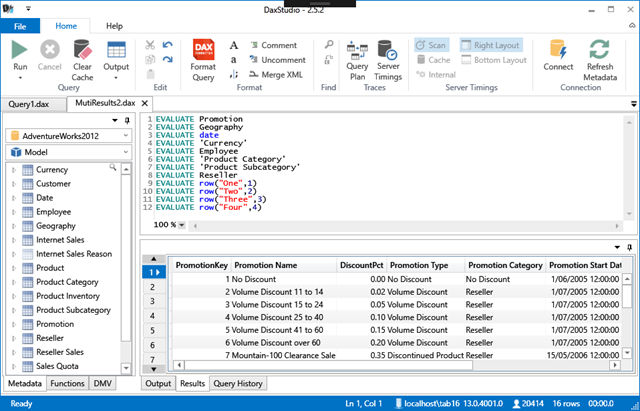Image resolution: width=640 pixels, height=411 pixels.
Task: Open Replace icon below Find
Action: pos(329,60)
